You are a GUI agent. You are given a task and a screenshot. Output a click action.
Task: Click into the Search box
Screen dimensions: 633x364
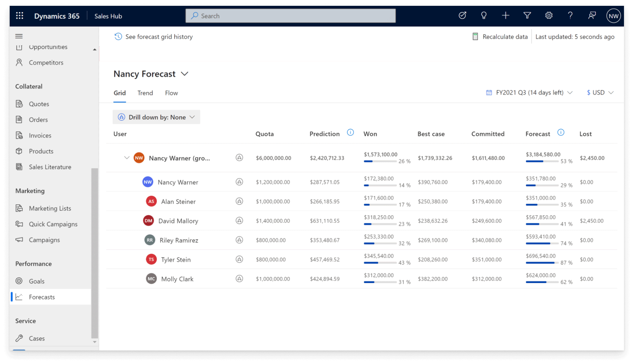(x=290, y=16)
